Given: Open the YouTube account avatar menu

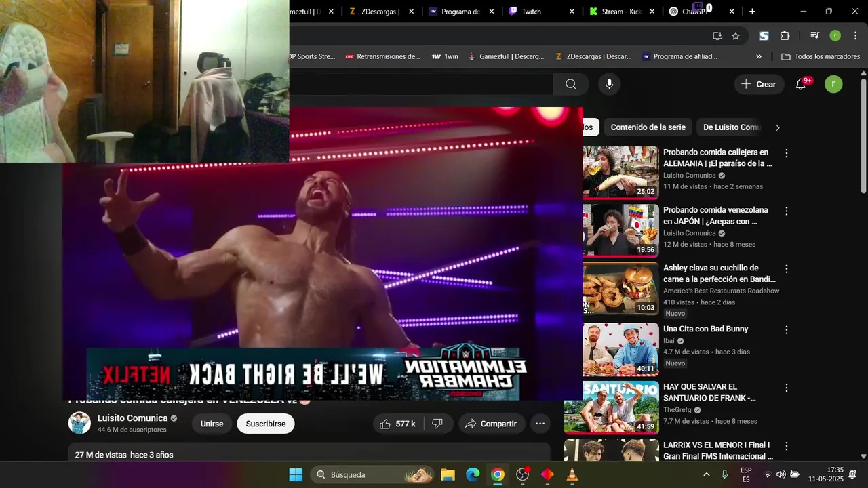Looking at the screenshot, I should [x=833, y=84].
